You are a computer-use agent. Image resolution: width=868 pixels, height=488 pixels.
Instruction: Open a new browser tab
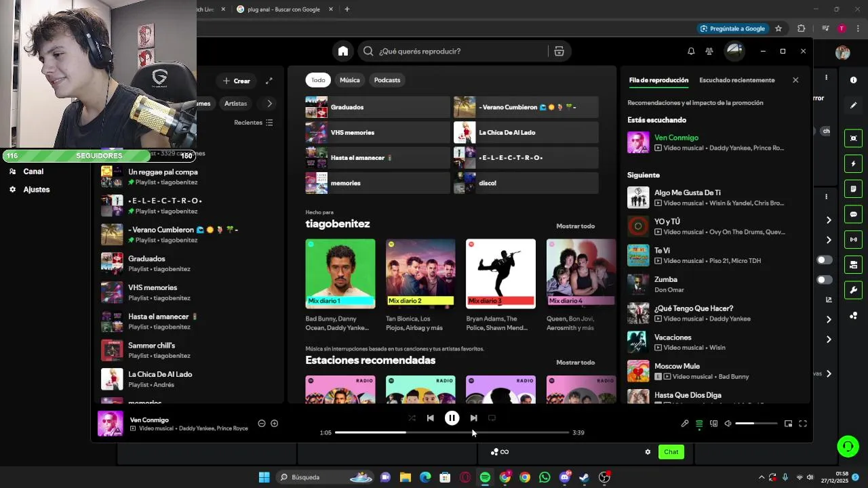(x=347, y=9)
